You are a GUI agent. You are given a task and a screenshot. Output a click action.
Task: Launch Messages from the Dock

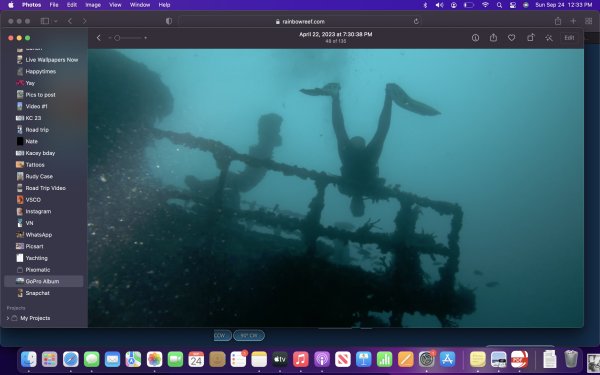point(91,359)
